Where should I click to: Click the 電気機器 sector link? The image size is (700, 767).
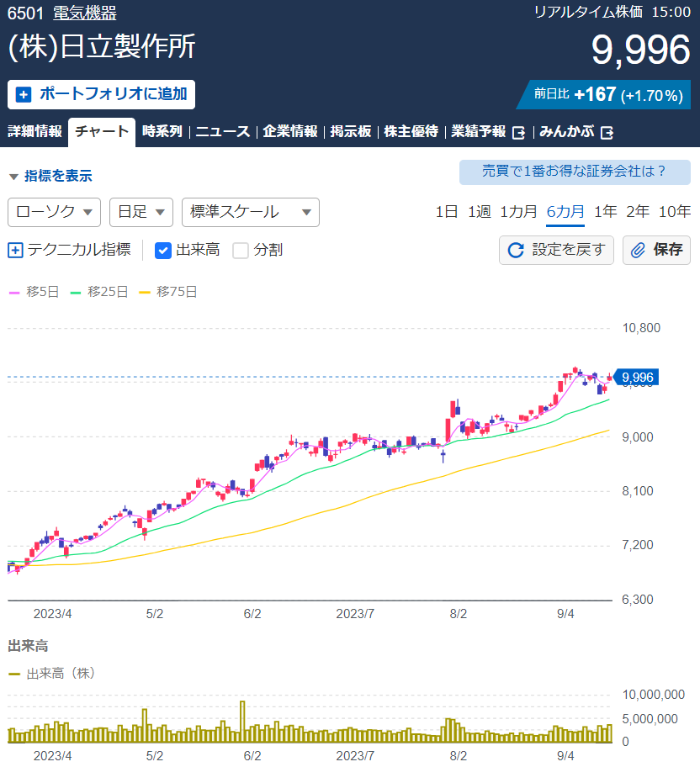tap(85, 13)
